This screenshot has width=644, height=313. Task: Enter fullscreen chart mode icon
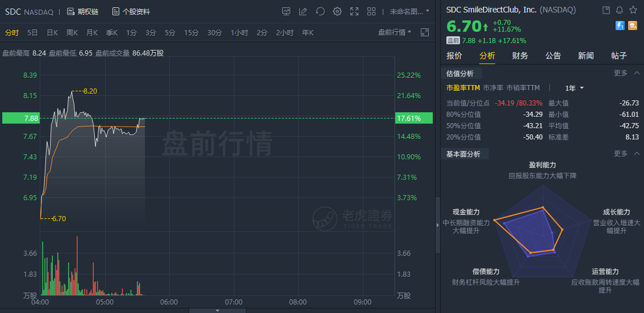(x=354, y=11)
